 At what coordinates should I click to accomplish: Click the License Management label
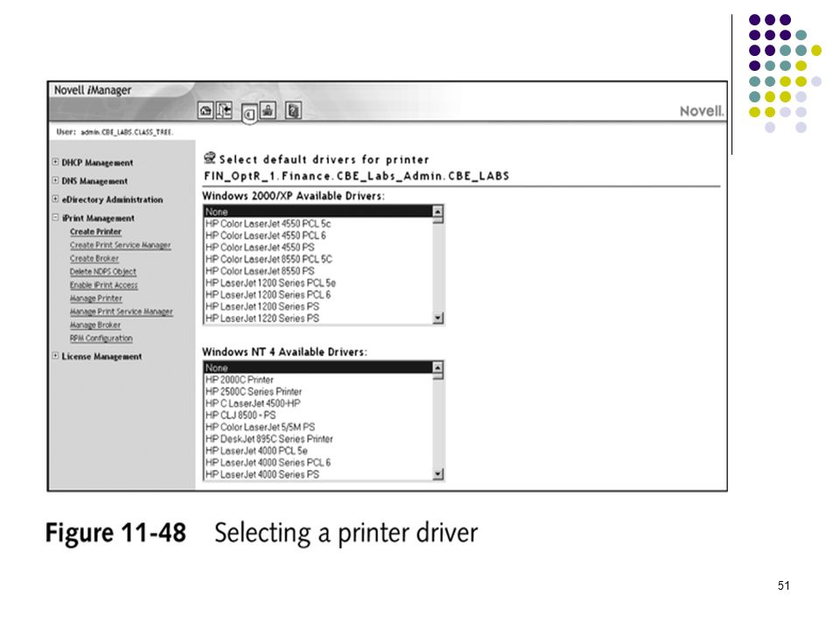[x=101, y=356]
